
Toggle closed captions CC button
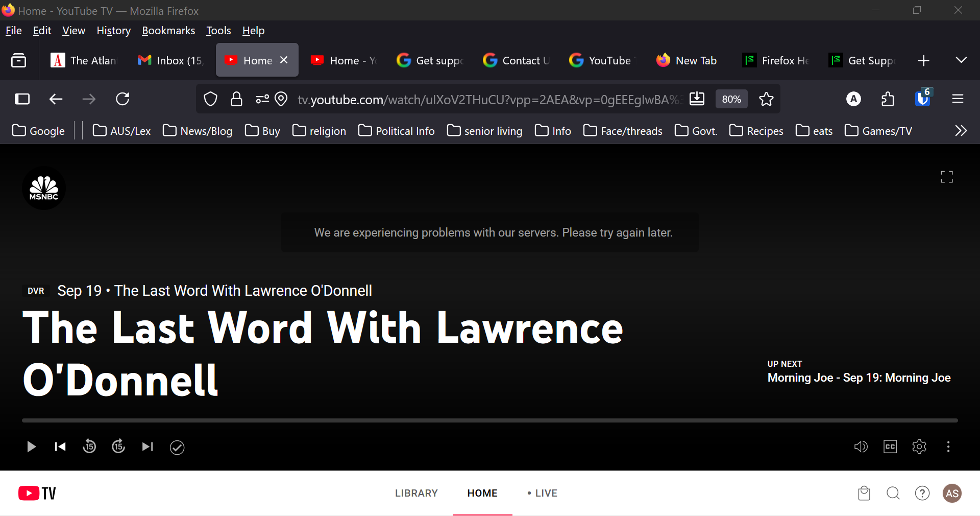pyautogui.click(x=890, y=447)
